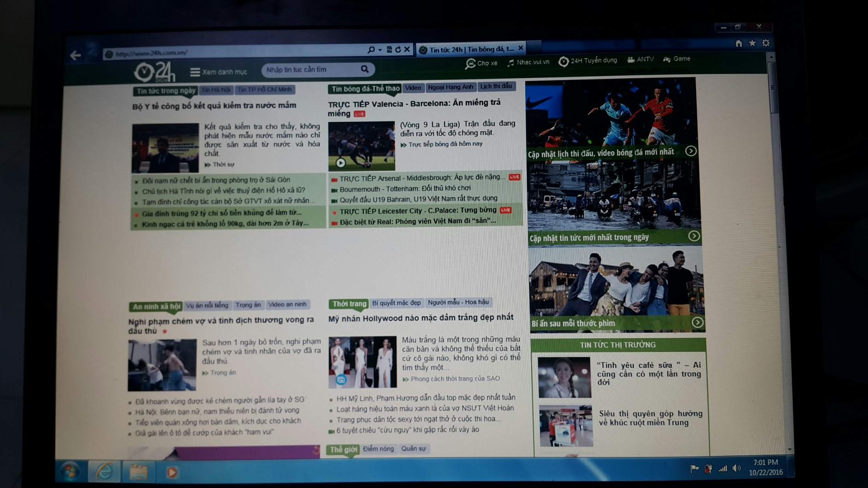Click the Nhập tin tức cần tìm search field

(311, 70)
